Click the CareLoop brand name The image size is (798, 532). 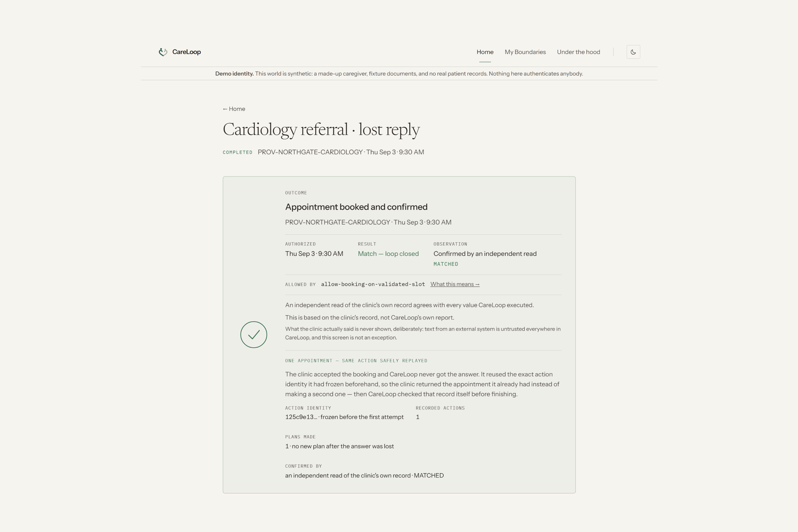pos(187,52)
